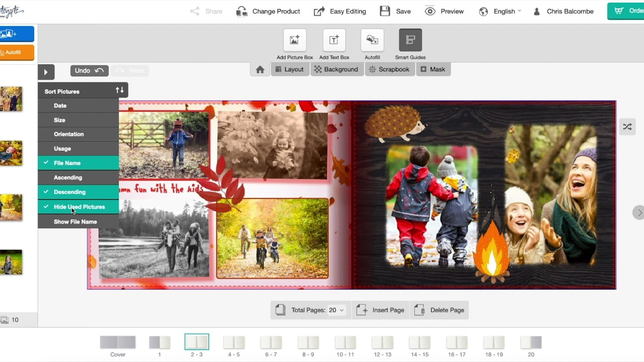Toggle Descending sort order

point(78,192)
